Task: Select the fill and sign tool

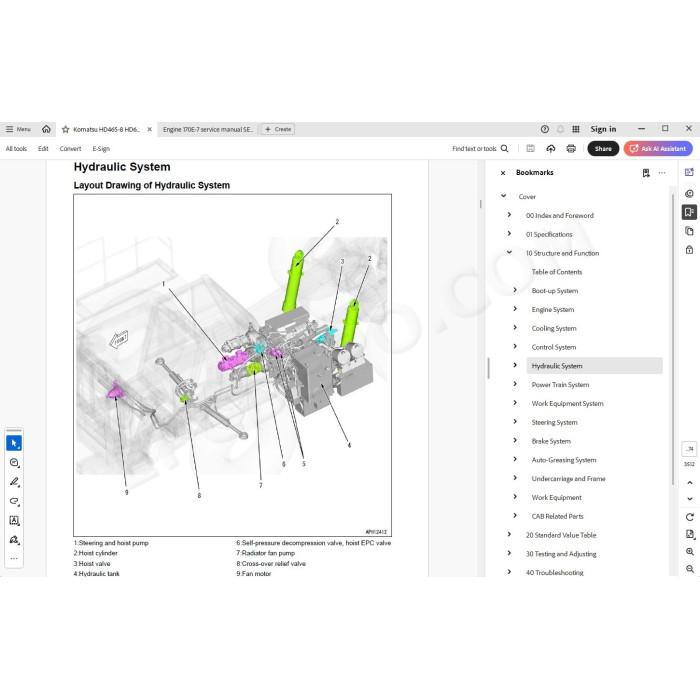Action: [x=14, y=540]
